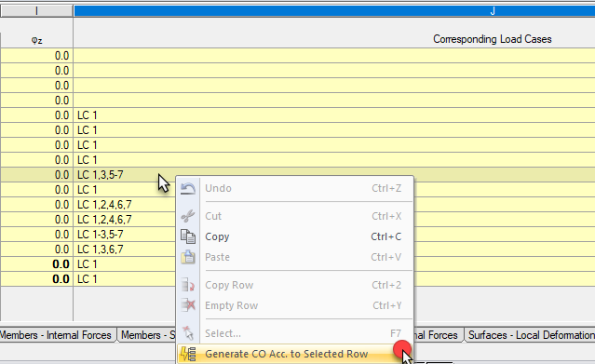Choose Select... menu entry
The height and width of the screenshot is (364, 595).
(295, 333)
